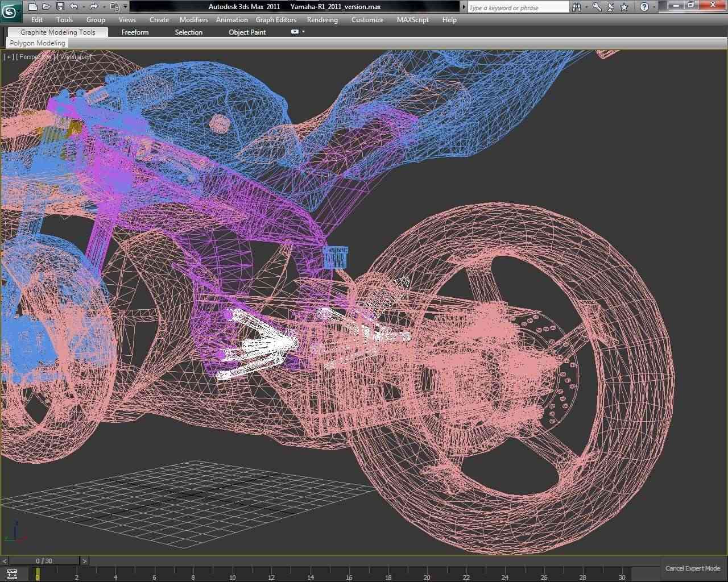Open the ribbon display options dropdown arrow
728x582 pixels.
[303, 32]
